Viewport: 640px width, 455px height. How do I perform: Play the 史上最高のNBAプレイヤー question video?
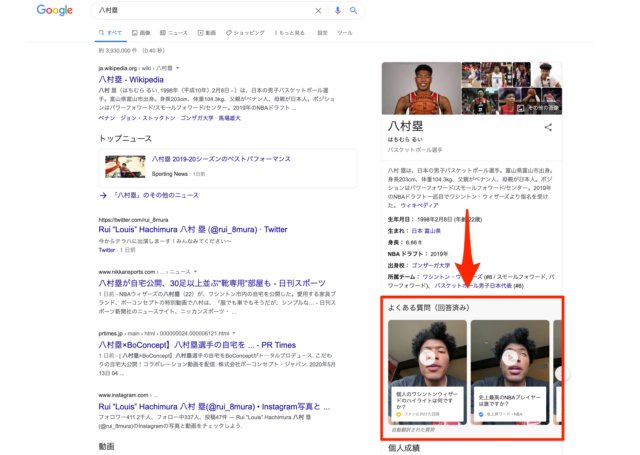[x=510, y=357]
